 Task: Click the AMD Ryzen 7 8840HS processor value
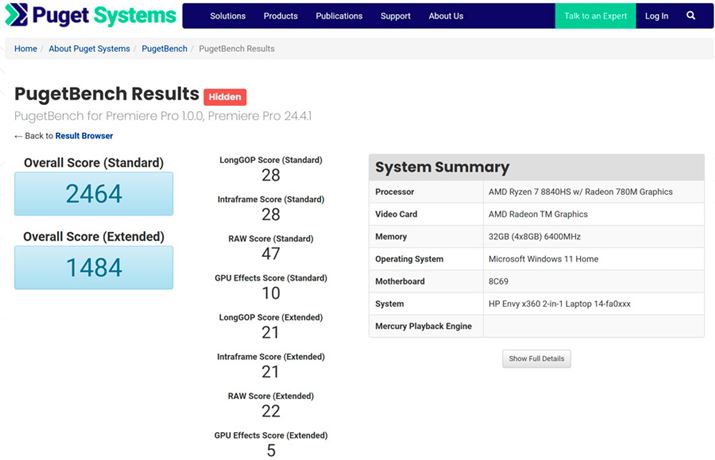[579, 192]
